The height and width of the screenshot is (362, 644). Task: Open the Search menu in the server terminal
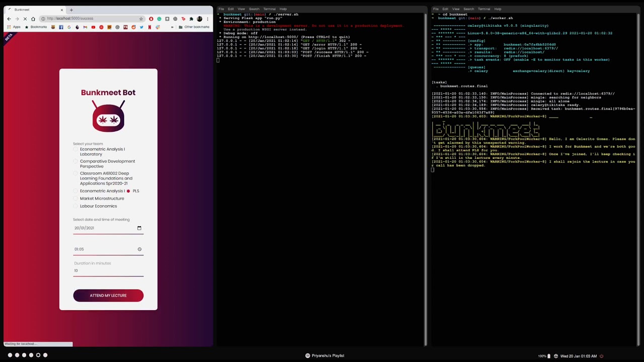(254, 9)
